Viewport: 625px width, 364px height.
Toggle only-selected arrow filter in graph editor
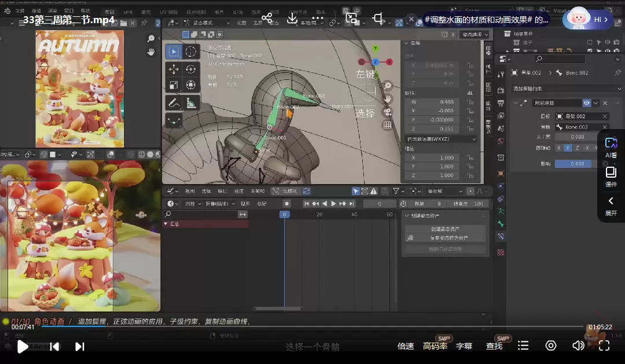(x=355, y=192)
